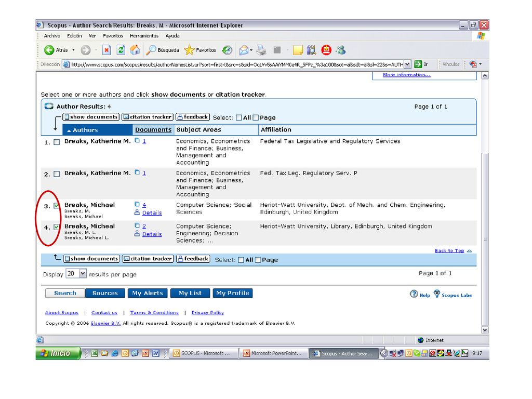
Task: Open the Ayuda menu
Action: [172, 36]
